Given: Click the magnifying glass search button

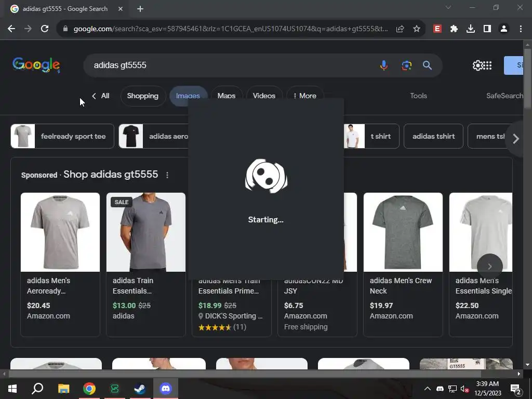Looking at the screenshot, I should pyautogui.click(x=427, y=65).
